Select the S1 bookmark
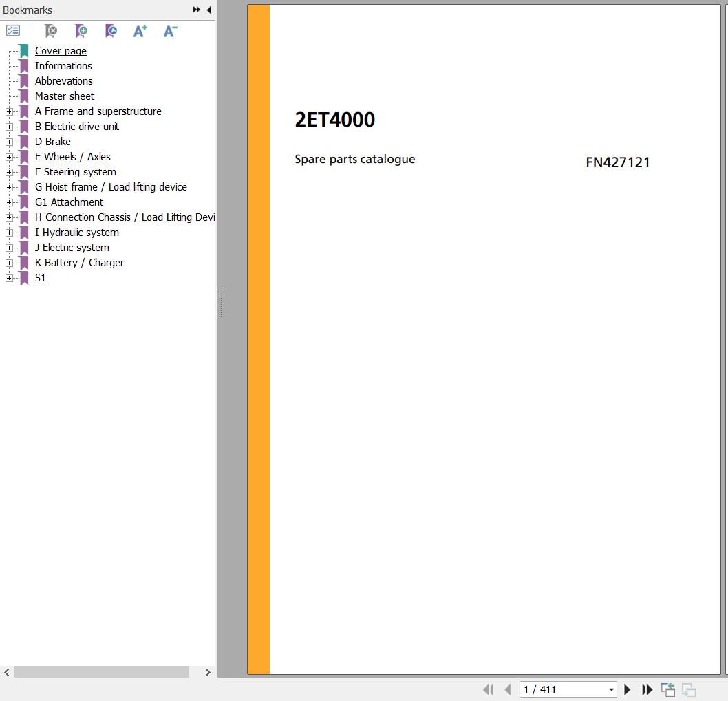Viewport: 728px width, 701px height. pyautogui.click(x=41, y=278)
